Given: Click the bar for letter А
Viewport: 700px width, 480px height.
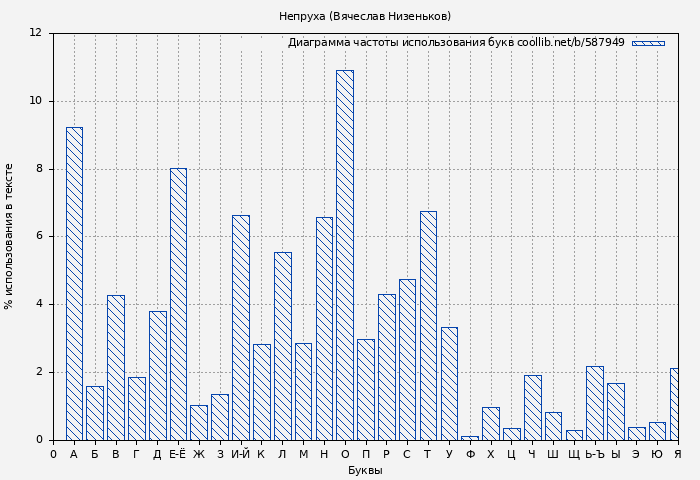Looking at the screenshot, I should pos(74,283).
